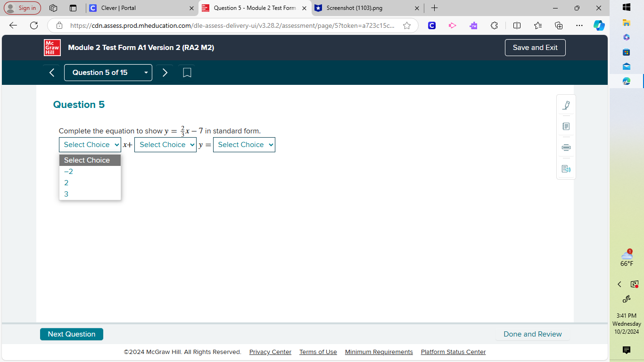Click the Question 5 heading

(79, 105)
